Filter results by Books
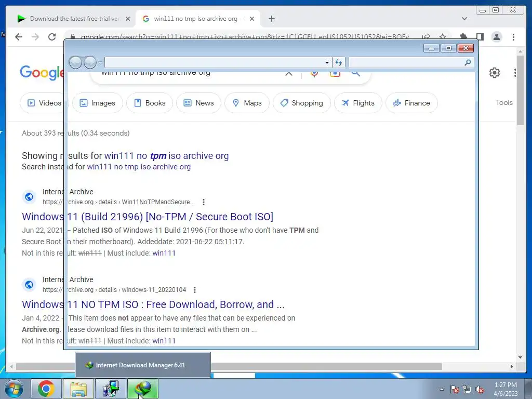532x399 pixels. [x=150, y=103]
